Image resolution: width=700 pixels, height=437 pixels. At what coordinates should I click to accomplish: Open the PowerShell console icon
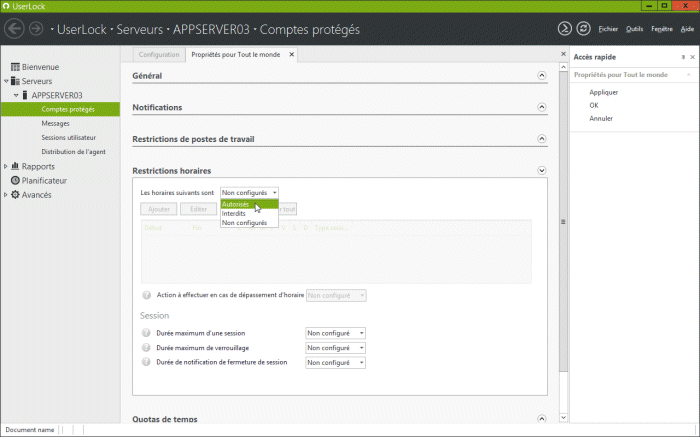tap(564, 29)
